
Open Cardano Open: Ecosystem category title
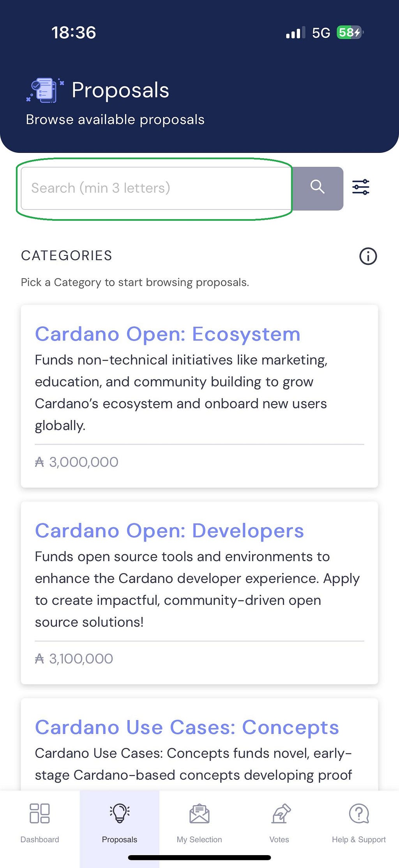click(x=168, y=334)
